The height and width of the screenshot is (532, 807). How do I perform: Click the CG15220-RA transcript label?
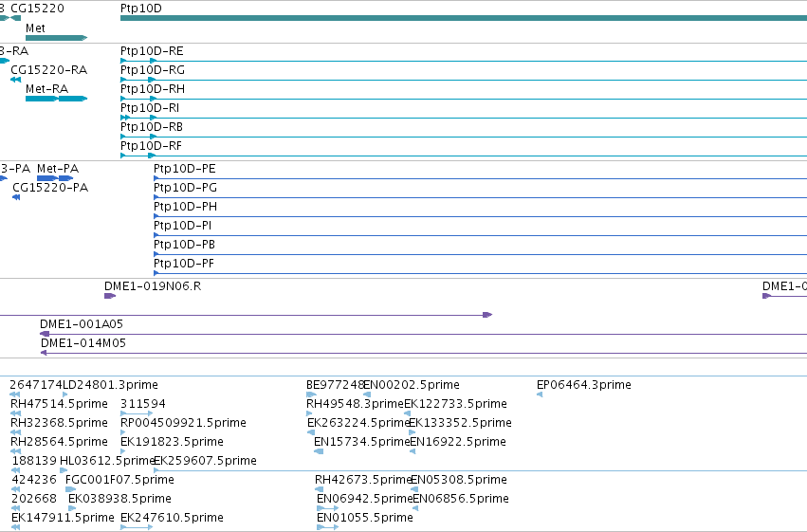click(x=49, y=70)
